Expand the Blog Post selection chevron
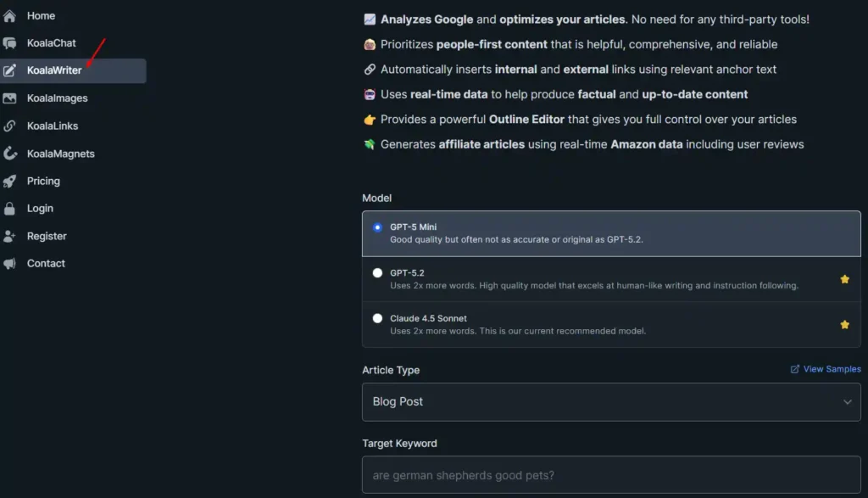The image size is (868, 498). click(x=849, y=401)
